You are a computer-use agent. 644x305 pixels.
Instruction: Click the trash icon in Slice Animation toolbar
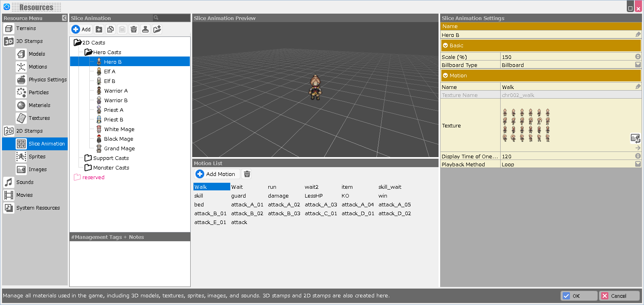tap(134, 29)
